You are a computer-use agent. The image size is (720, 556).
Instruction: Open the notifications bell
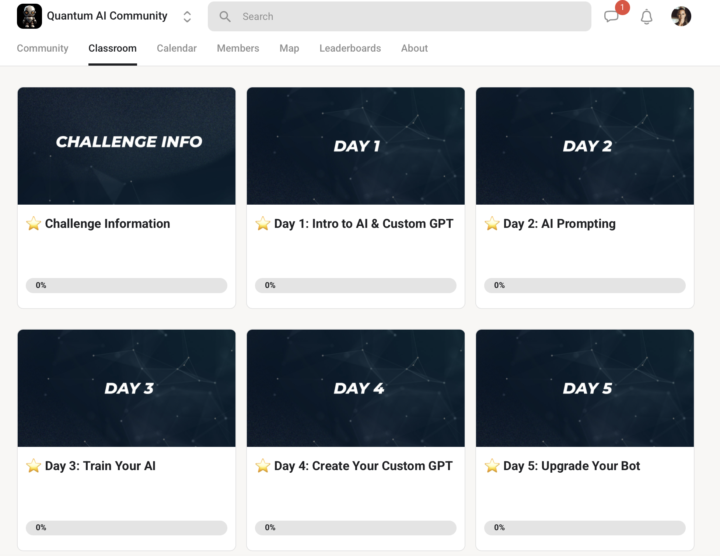click(646, 17)
